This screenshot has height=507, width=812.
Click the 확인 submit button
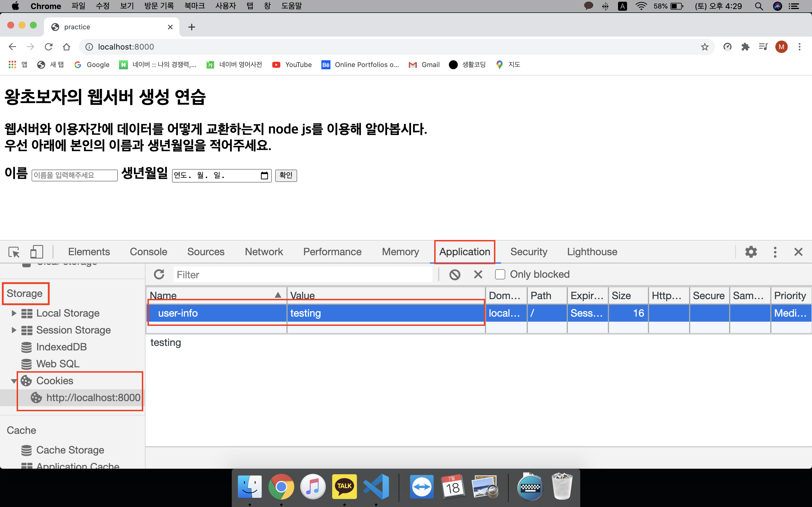pyautogui.click(x=286, y=175)
